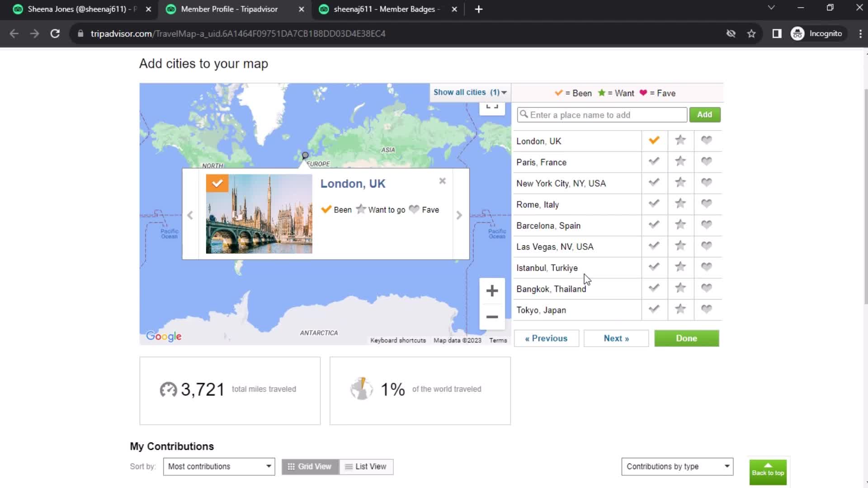The image size is (868, 488).
Task: Mark Las Vegas, NV as Been
Action: (654, 246)
